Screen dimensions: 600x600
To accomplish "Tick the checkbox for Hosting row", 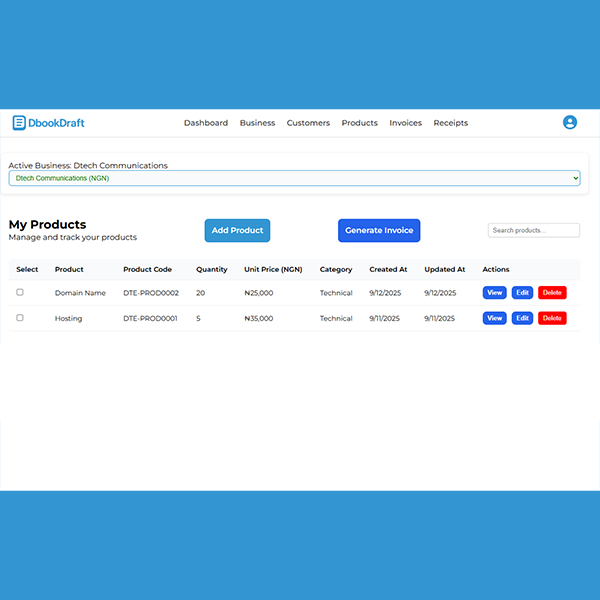I will point(20,318).
